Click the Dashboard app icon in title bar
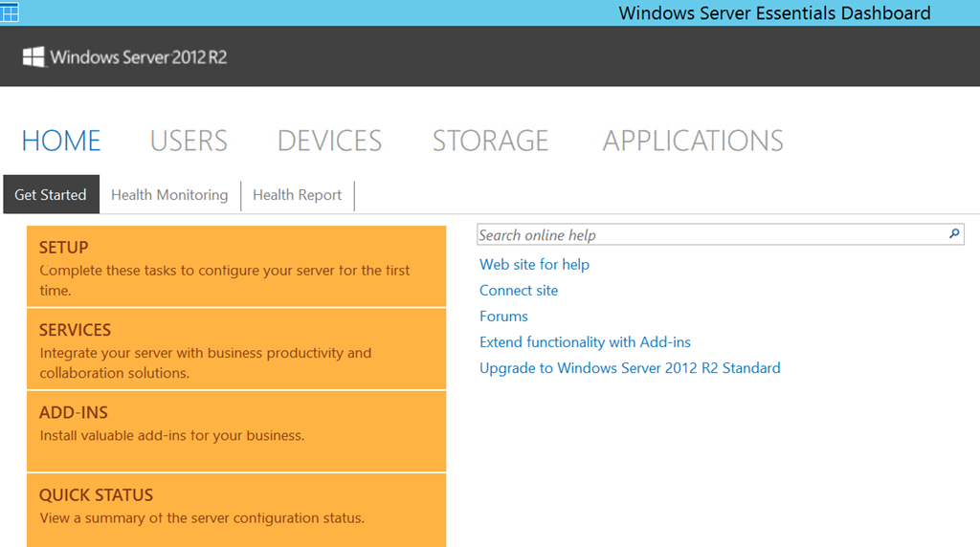The width and height of the screenshot is (980, 547). 10,11
